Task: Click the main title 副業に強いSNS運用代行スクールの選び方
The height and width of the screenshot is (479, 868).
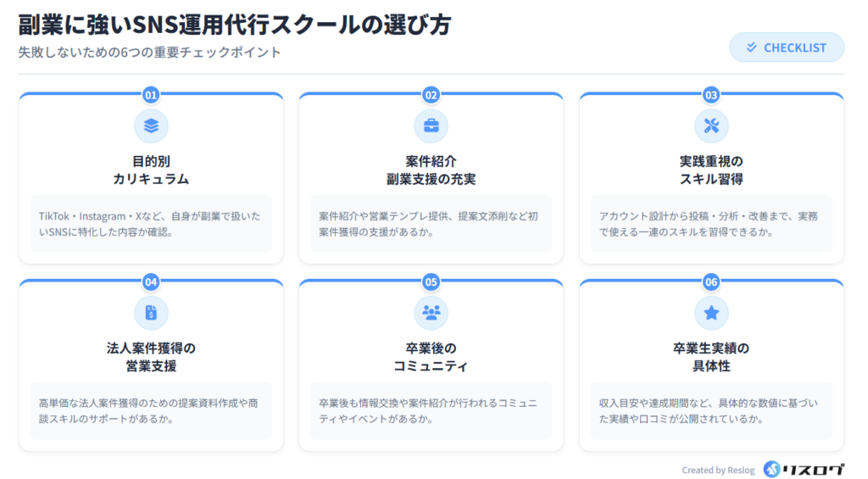Action: [234, 24]
